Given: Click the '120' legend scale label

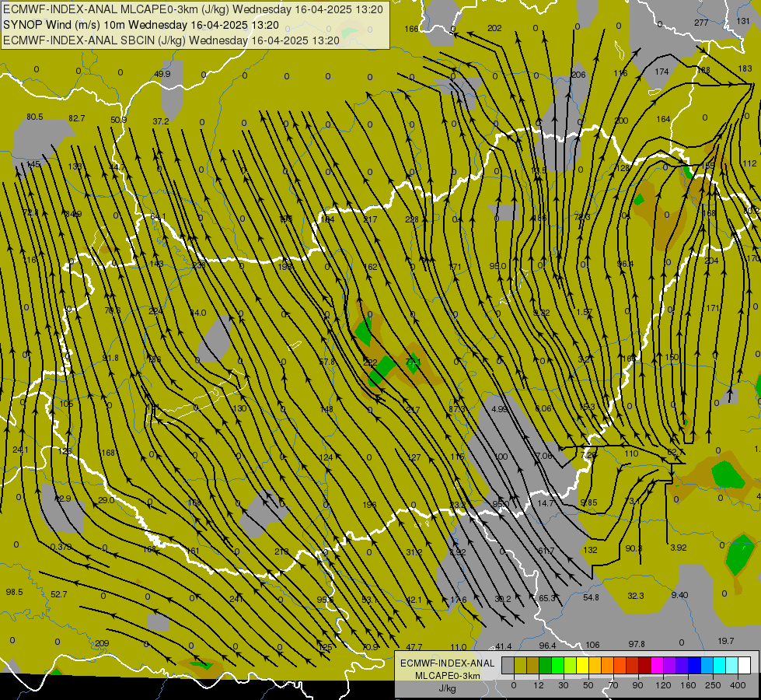Looking at the screenshot, I should click(x=663, y=685).
